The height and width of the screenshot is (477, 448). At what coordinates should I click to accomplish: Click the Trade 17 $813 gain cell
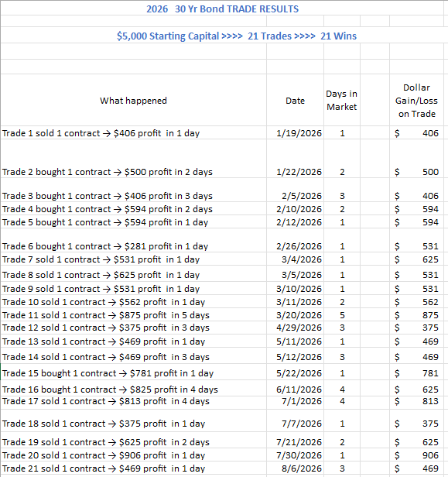point(417,403)
